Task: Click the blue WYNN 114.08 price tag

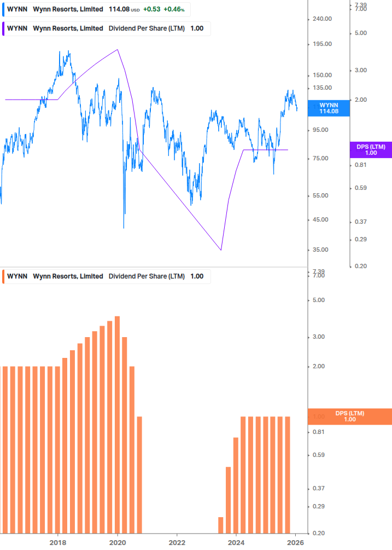Action: point(329,108)
